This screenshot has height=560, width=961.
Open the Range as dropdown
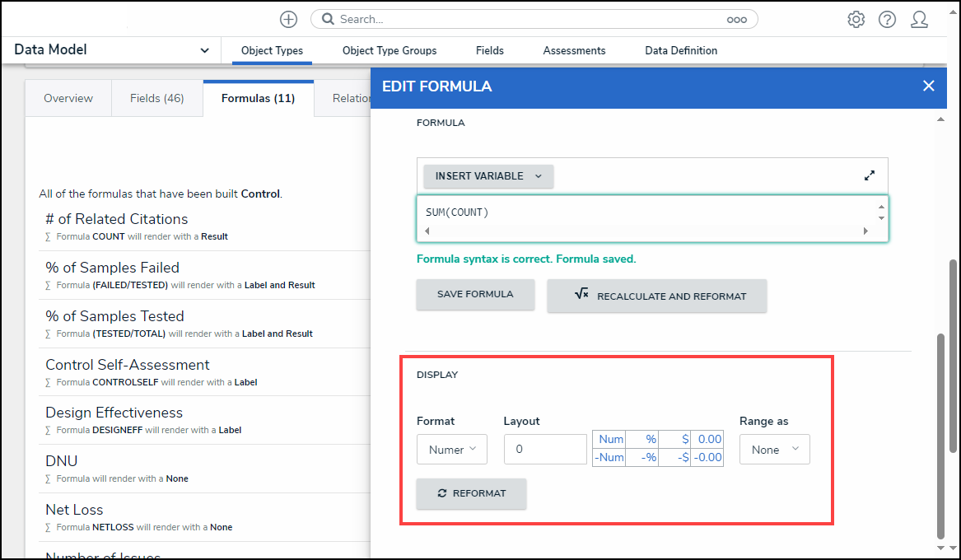point(774,450)
